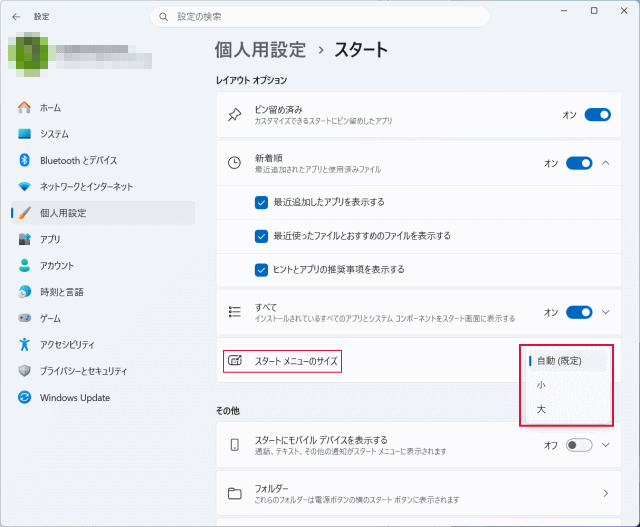Viewport: 640px width, 527px height.
Task: Select 小 start menu size
Action: tap(567, 385)
